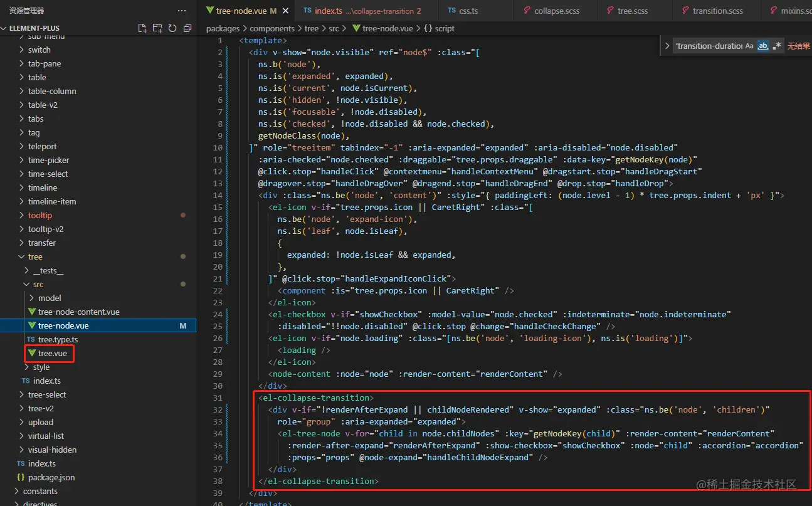Toggle regular expression search in find
The image size is (812, 506).
(777, 46)
